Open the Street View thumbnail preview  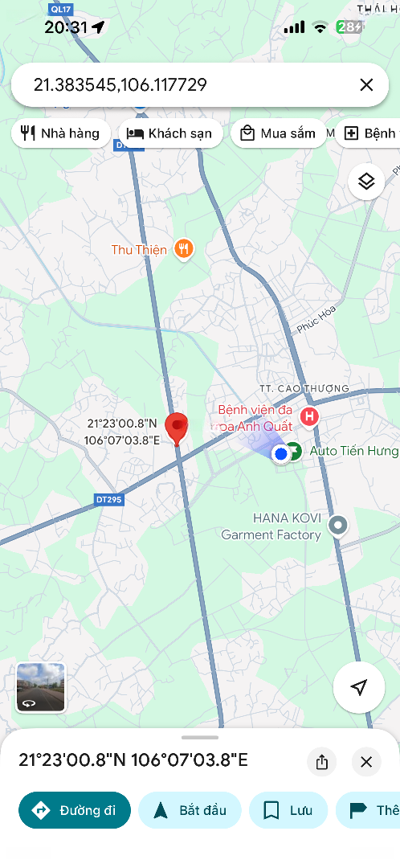pos(41,687)
